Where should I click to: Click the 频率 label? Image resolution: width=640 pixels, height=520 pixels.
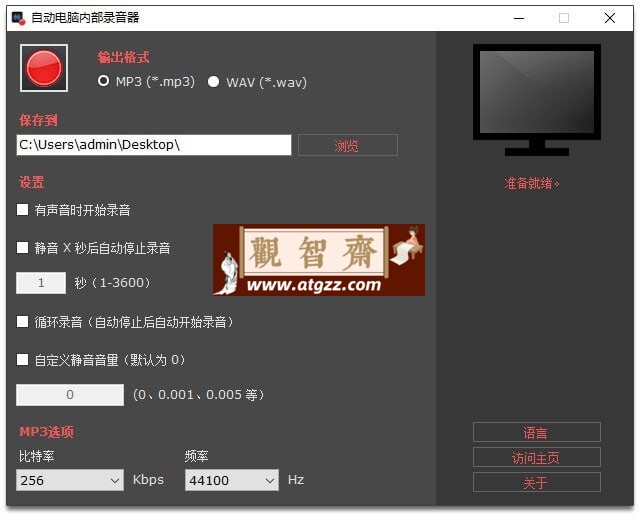pyautogui.click(x=196, y=456)
